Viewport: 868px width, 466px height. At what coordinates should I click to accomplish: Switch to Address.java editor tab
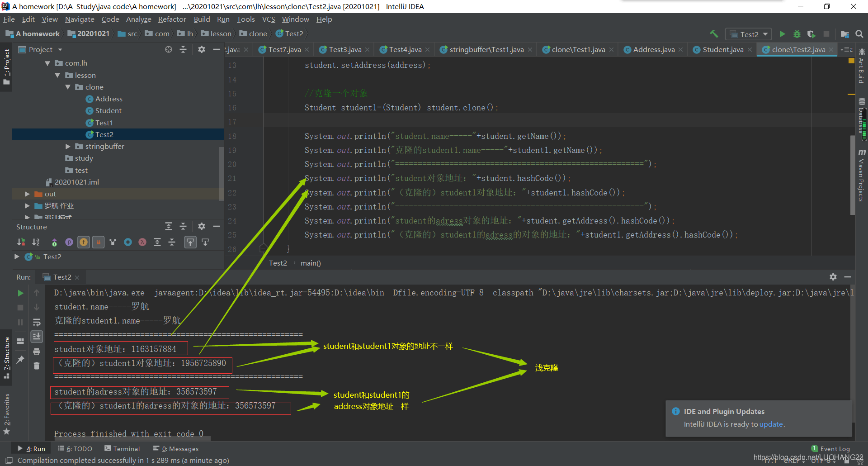click(654, 50)
